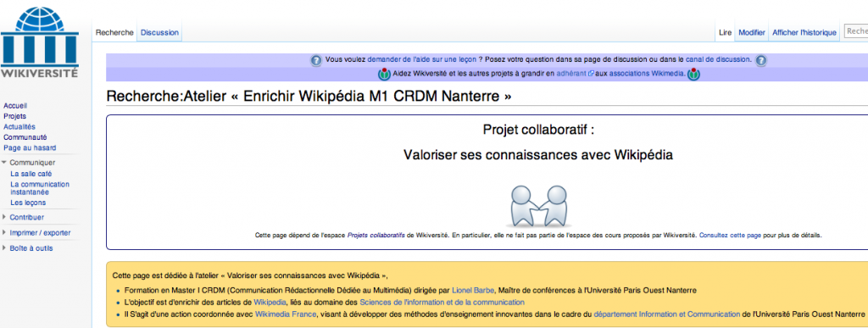
Task: Click the right blue question mark help icon
Action: pos(760,60)
